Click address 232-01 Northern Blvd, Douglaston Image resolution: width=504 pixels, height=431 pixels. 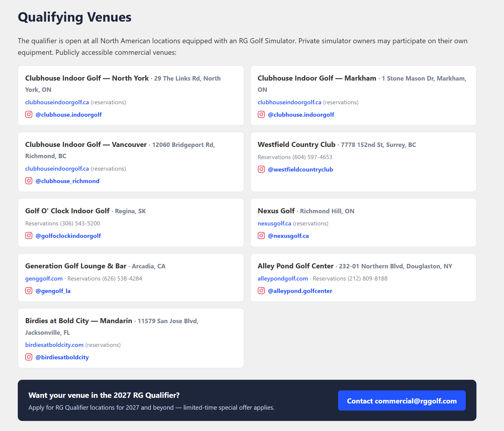(396, 266)
